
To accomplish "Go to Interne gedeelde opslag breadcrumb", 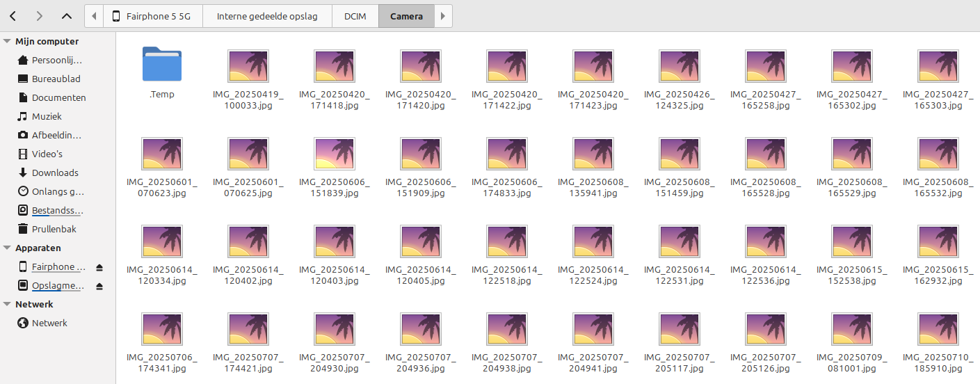I will pyautogui.click(x=267, y=16).
